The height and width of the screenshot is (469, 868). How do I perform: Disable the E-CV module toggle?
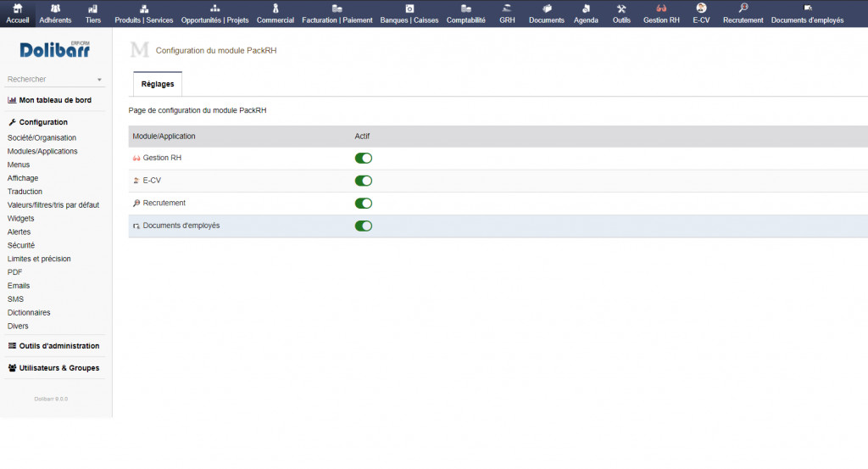click(363, 181)
